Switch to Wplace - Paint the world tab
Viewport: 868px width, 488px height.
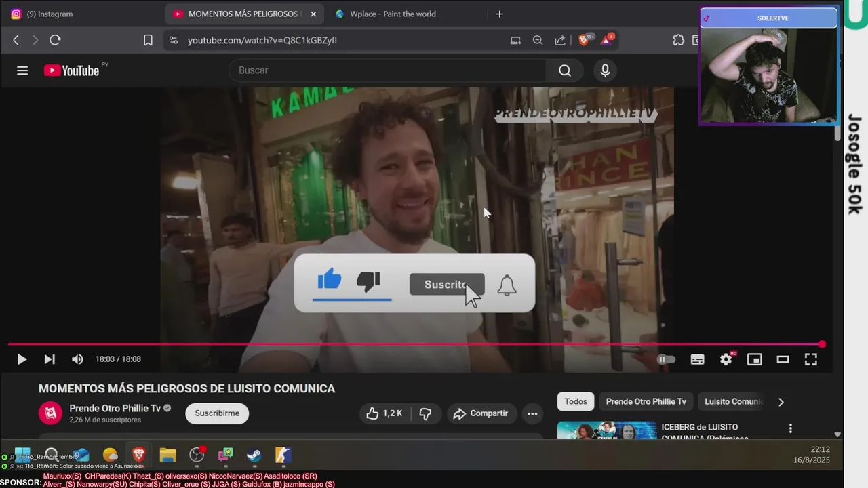[x=393, y=14]
